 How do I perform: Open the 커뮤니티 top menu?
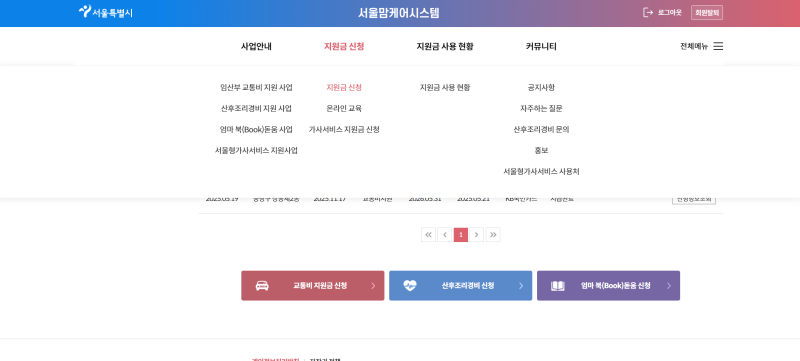click(541, 46)
